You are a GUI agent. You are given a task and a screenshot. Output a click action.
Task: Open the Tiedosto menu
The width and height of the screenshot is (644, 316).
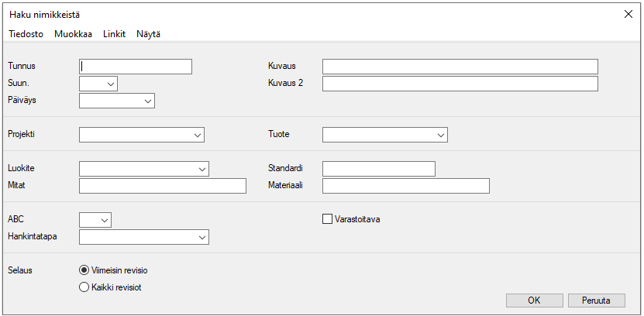tap(26, 34)
